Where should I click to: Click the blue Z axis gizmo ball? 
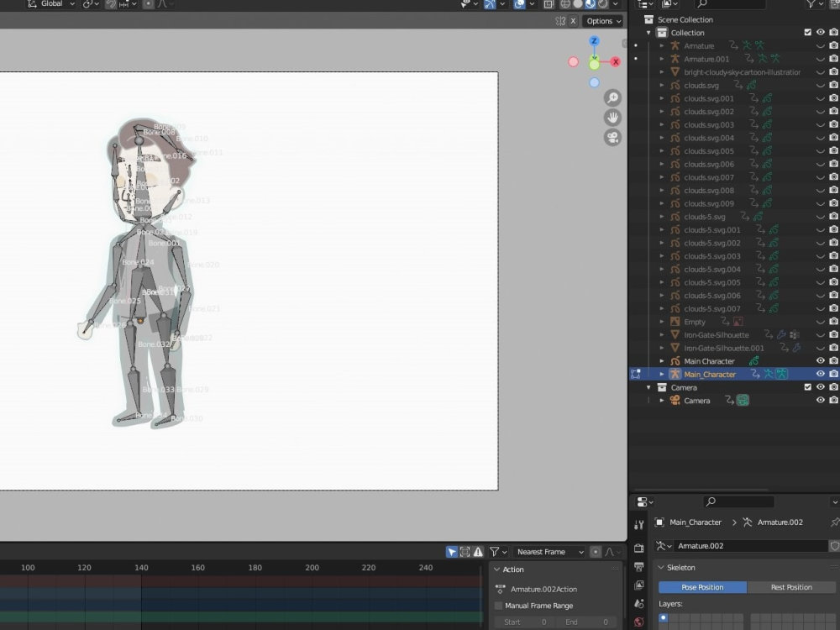594,41
